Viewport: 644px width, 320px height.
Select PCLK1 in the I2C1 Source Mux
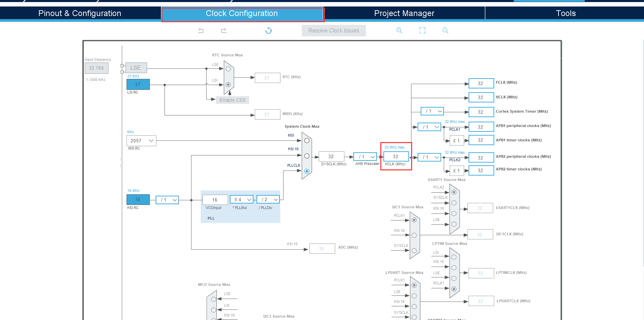pyautogui.click(x=414, y=220)
